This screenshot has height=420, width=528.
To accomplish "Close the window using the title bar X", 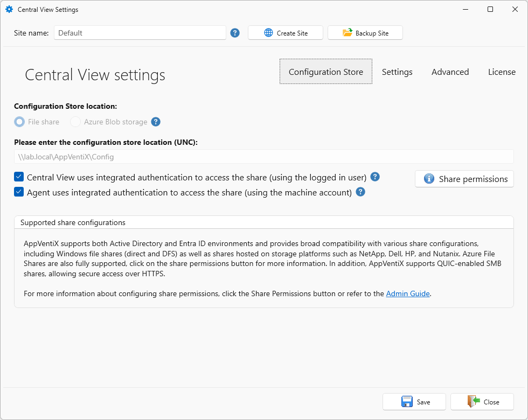I will pos(515,10).
